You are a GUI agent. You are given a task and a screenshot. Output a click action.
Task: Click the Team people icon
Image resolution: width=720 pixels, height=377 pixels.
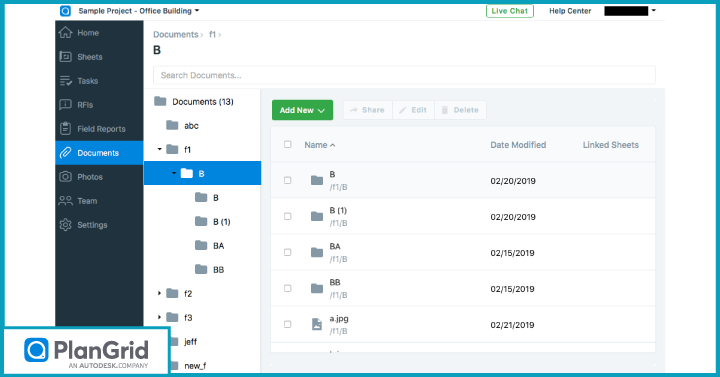[66, 201]
